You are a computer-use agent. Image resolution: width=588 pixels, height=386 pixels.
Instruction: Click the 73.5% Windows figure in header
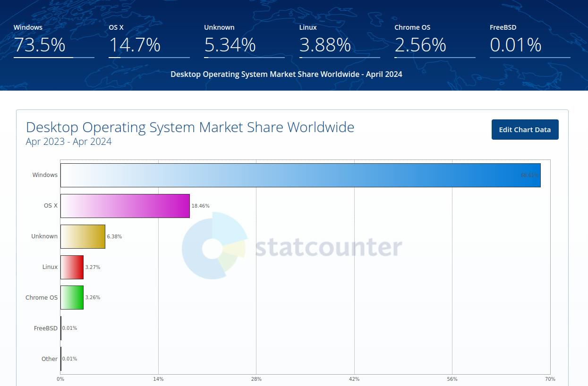point(40,45)
